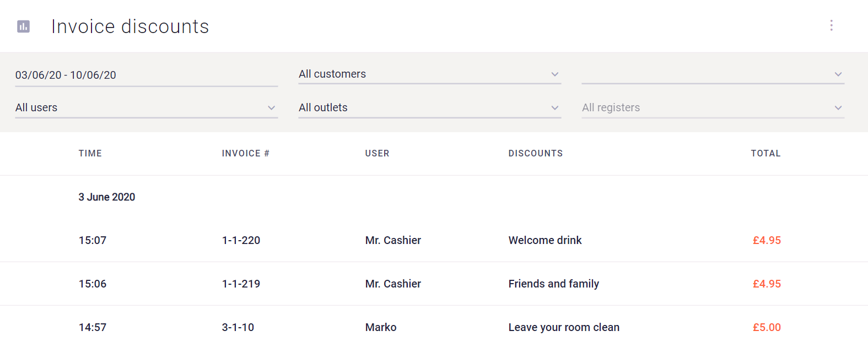Click the 3 June 2020 date group header
Image resolution: width=868 pixels, height=347 pixels.
point(106,197)
